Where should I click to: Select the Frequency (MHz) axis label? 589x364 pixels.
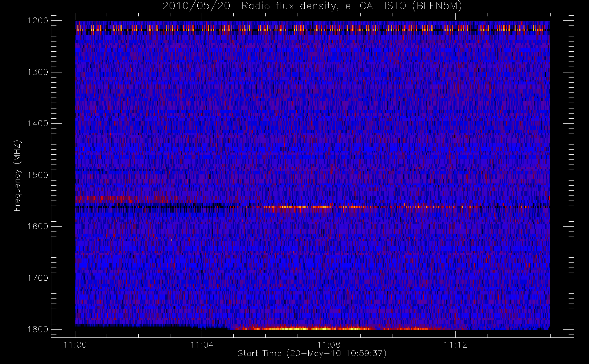click(17, 175)
